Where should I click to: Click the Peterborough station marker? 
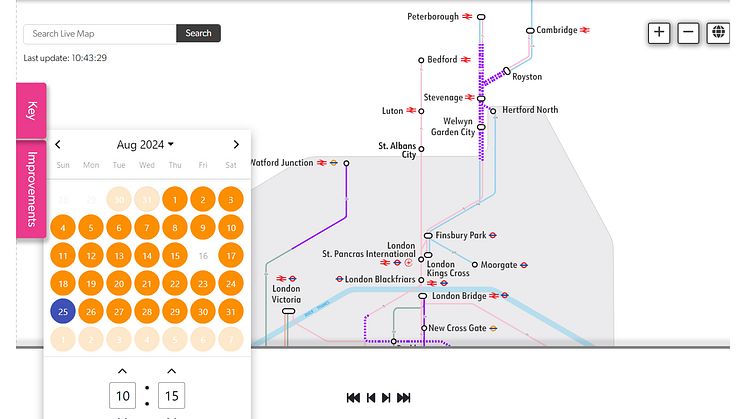coord(481,17)
